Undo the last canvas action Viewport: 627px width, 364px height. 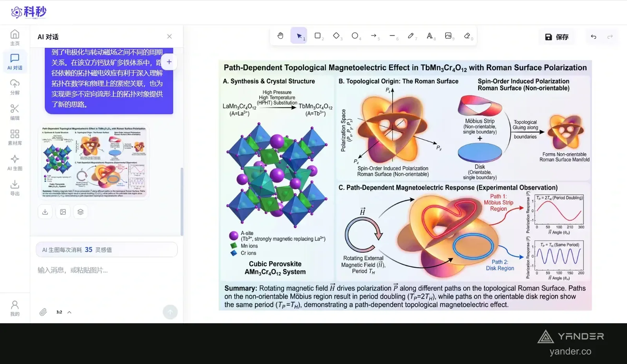click(x=594, y=37)
